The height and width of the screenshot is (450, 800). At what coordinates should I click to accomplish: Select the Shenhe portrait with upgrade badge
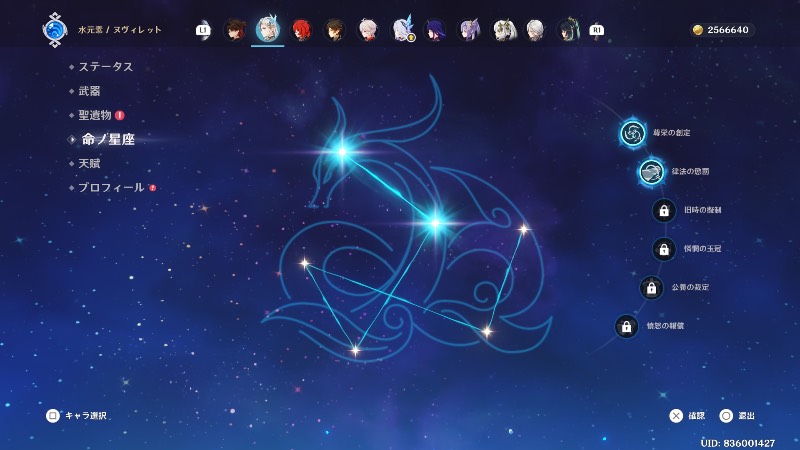[x=403, y=29]
